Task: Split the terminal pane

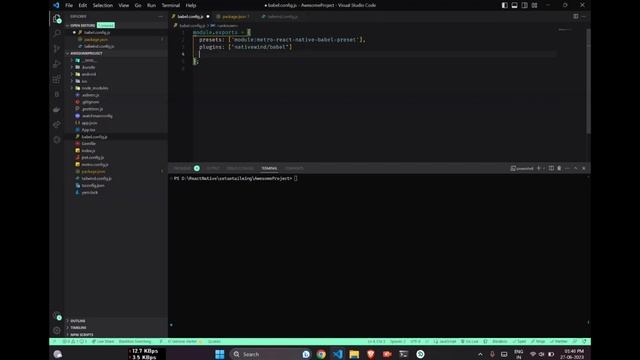Action: (551, 168)
